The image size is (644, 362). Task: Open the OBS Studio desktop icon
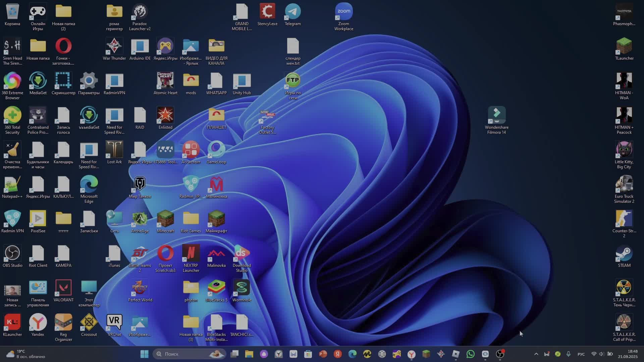point(12,253)
